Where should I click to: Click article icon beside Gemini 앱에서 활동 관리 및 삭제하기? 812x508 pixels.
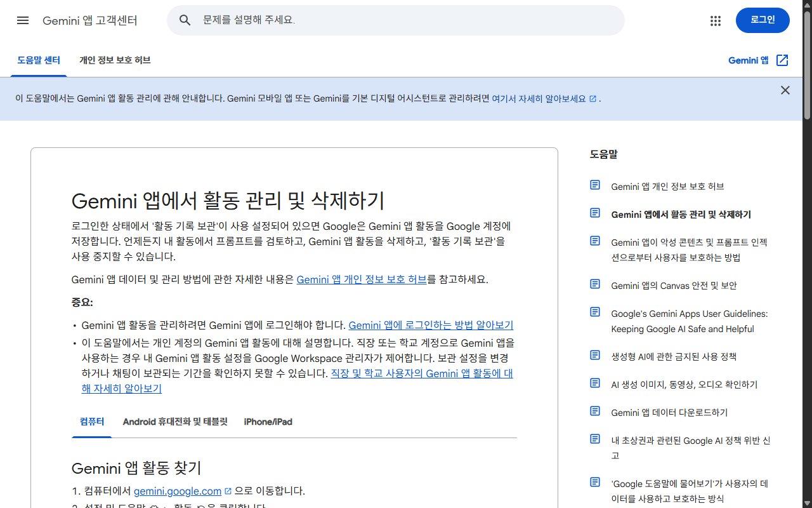[595, 213]
